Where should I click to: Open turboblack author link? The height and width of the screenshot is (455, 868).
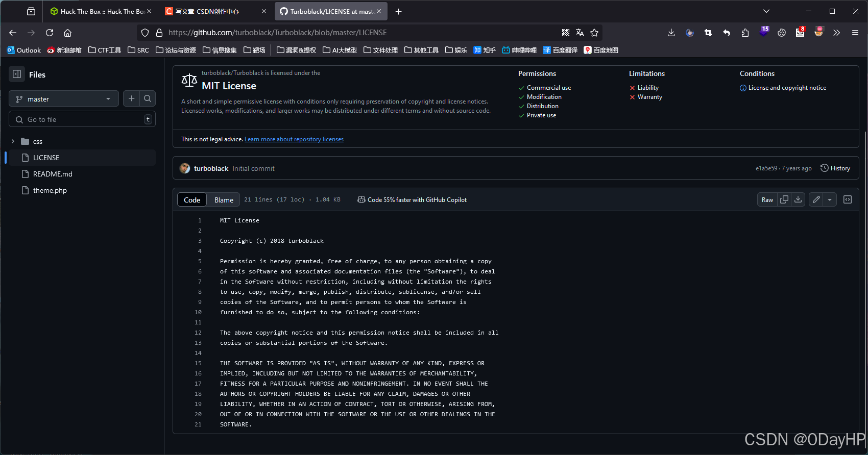pyautogui.click(x=211, y=168)
